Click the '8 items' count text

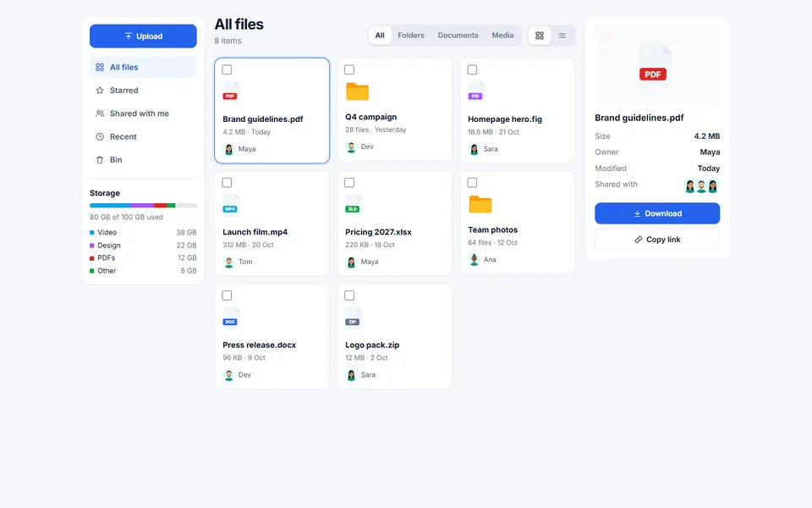[228, 41]
